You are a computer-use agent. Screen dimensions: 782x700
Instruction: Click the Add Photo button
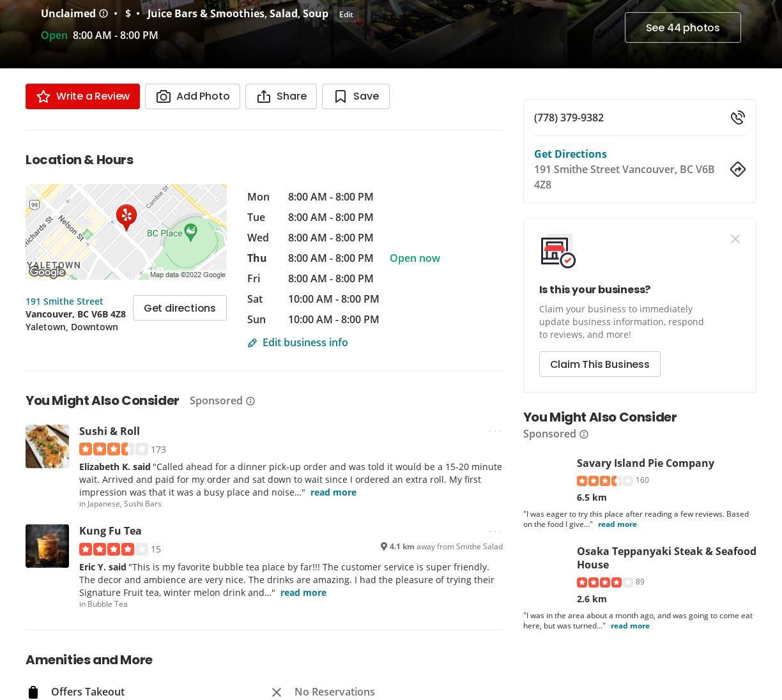(x=192, y=96)
